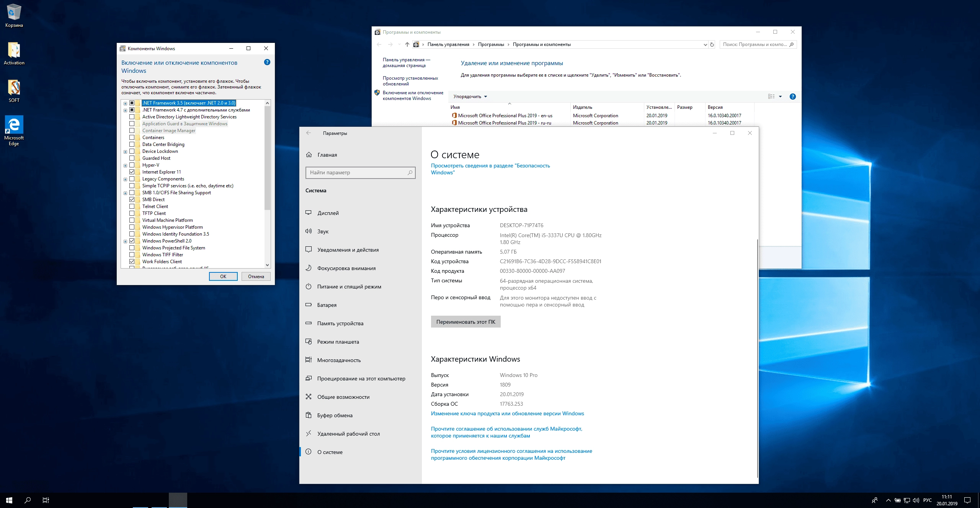The height and width of the screenshot is (508, 980).
Task: Click the volume icon in system tray
Action: 916,500
